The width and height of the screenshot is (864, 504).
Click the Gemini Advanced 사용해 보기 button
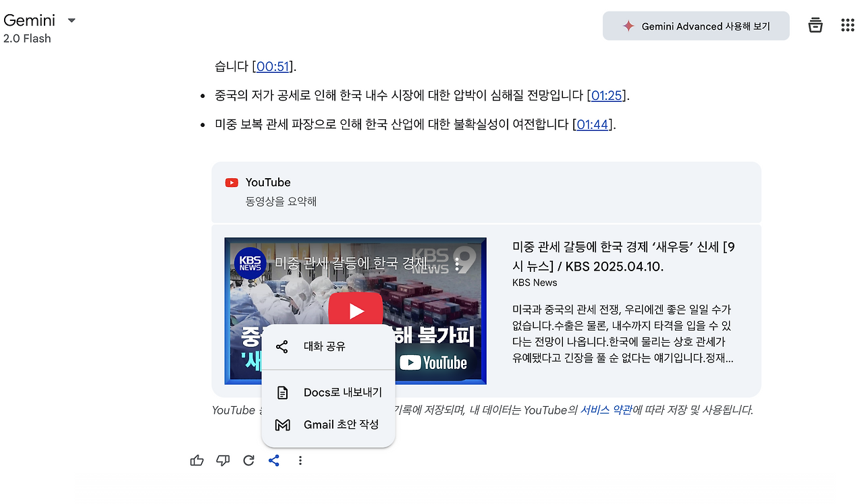[696, 26]
